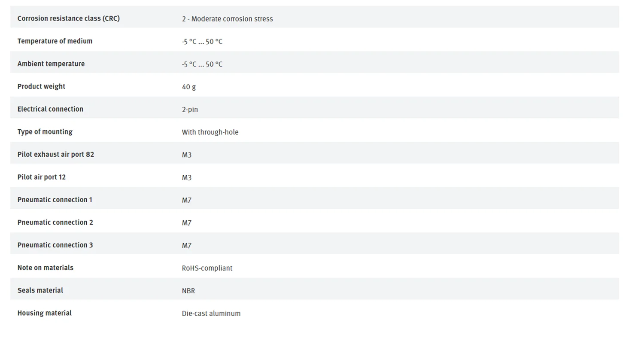Click the Type of mounting label
The width and height of the screenshot is (644, 344).
point(45,132)
